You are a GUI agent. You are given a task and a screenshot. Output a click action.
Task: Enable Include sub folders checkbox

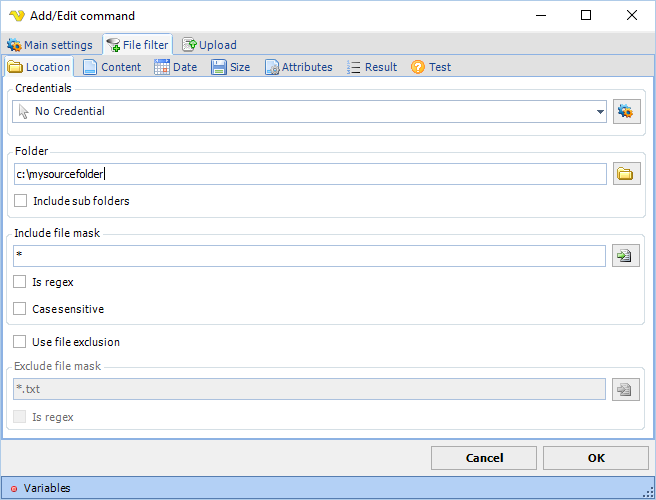(x=21, y=201)
